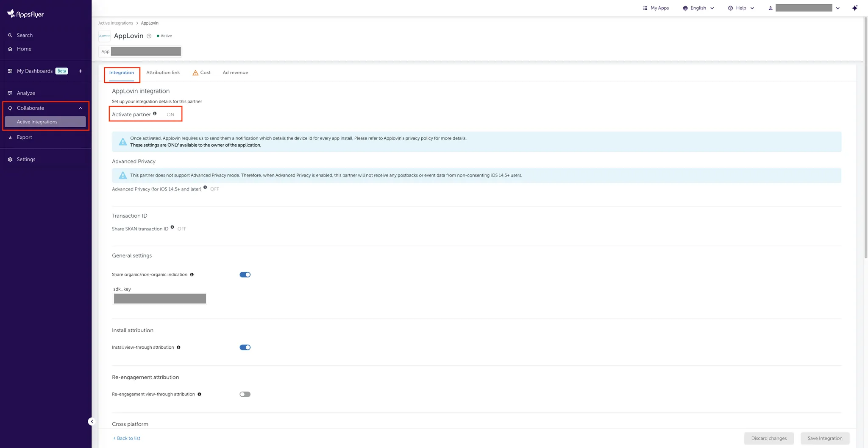Toggle Advanced Privacy OFF switch
The width and height of the screenshot is (868, 448).
pos(214,189)
